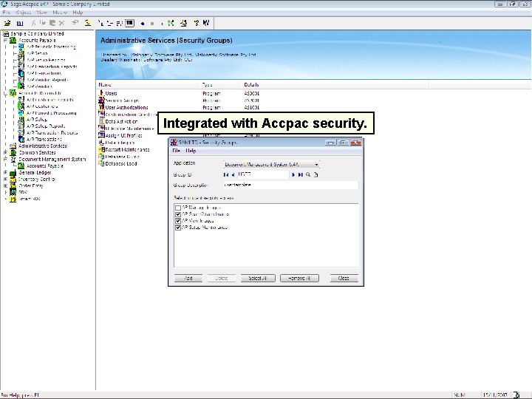Open UI Profile Maintenance icon
532x399 pixels.
point(101,129)
